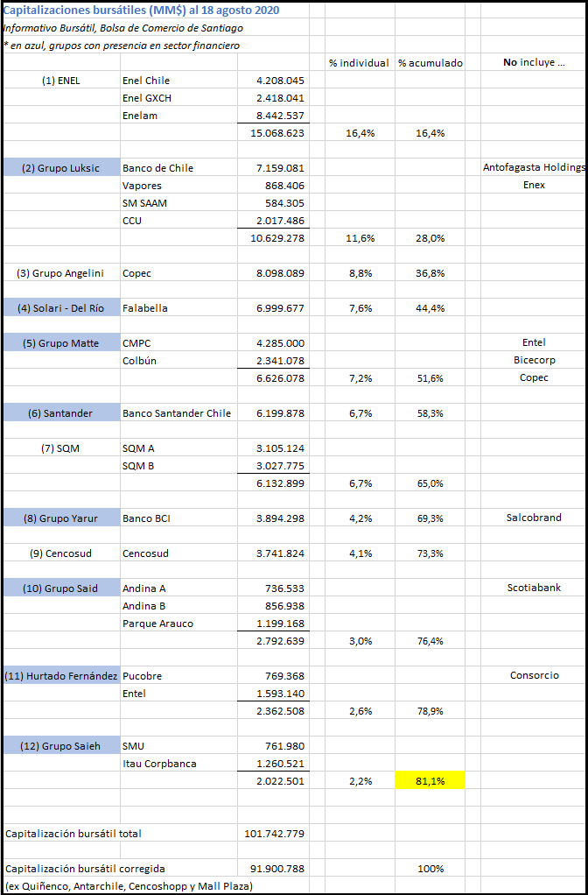Select the ENEL subtotal 15.068.623 cell
Image resolution: width=588 pixels, height=895 pixels.
pos(274,133)
